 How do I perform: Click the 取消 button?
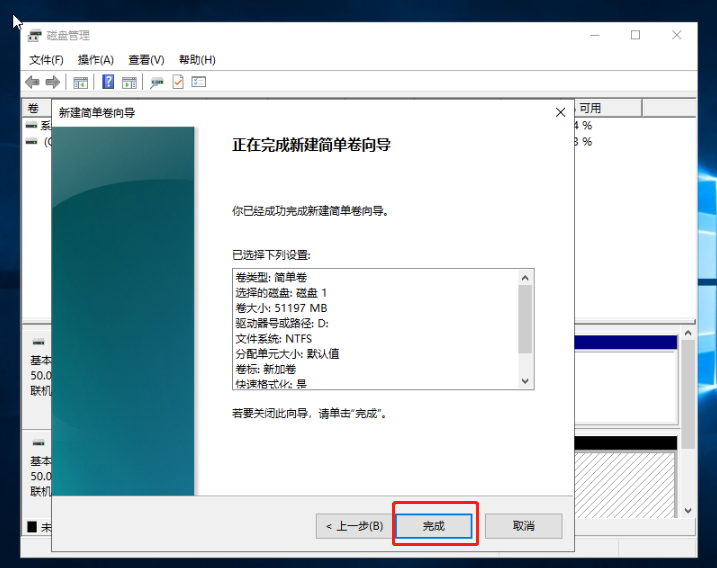(524, 526)
